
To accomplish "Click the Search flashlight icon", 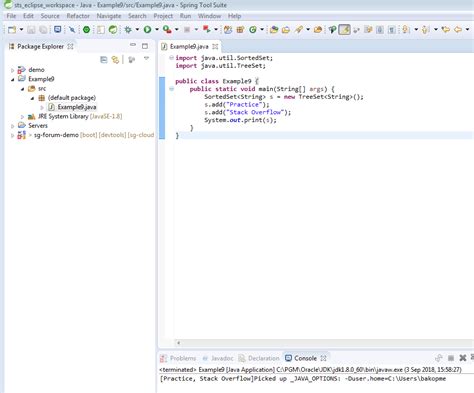I will click(x=298, y=30).
